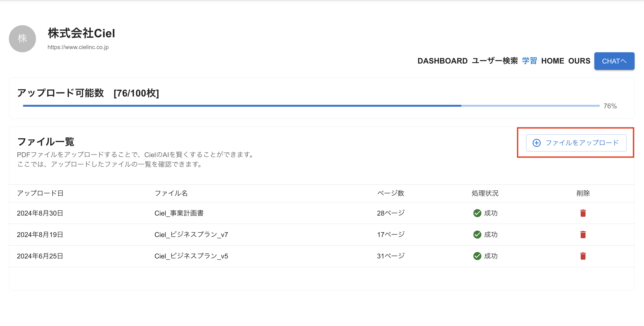Click the 31ページ cell

(391, 256)
